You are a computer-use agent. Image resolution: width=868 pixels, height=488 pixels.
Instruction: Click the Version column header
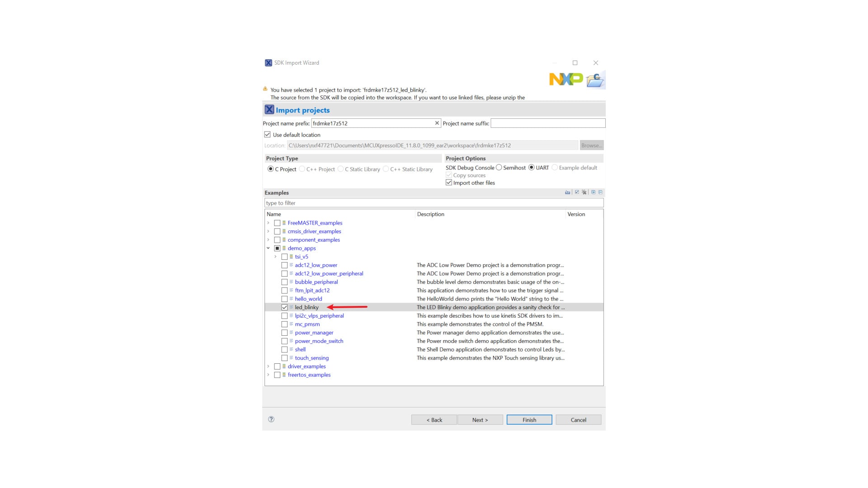pyautogui.click(x=576, y=214)
